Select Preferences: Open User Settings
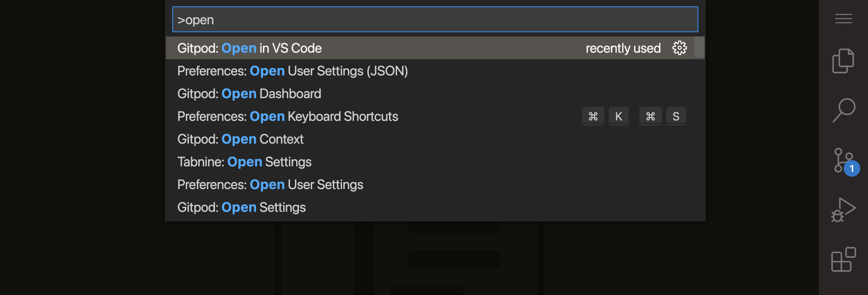868x295 pixels. [270, 184]
